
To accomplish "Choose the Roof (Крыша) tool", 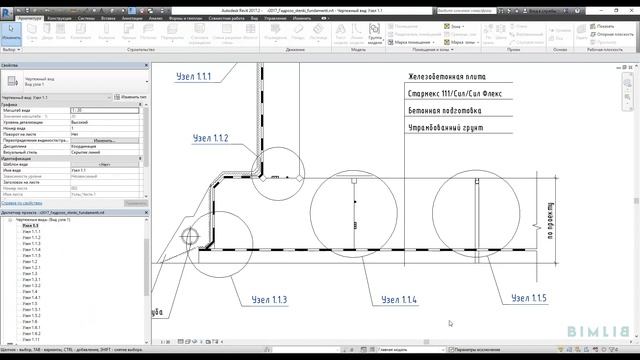I will (129, 33).
